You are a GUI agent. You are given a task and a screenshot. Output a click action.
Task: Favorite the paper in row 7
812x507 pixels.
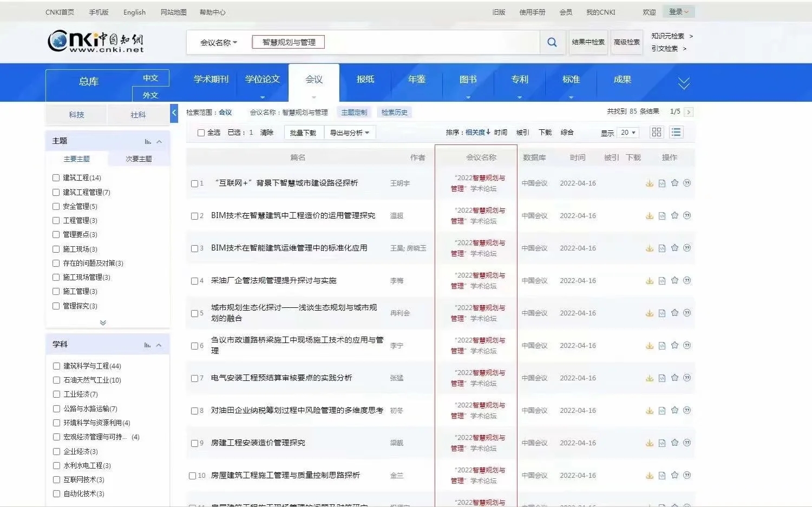(x=675, y=378)
